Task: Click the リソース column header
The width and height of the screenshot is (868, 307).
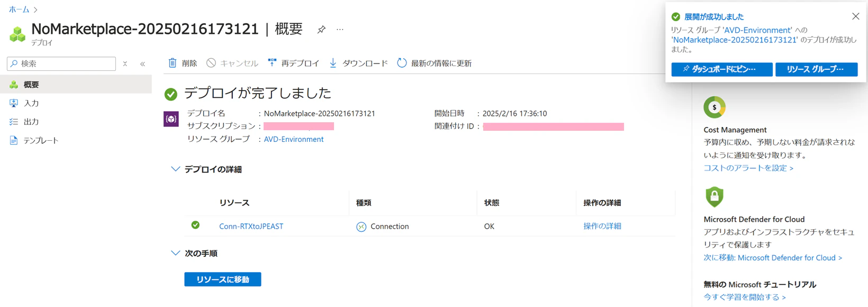Action: tap(234, 203)
